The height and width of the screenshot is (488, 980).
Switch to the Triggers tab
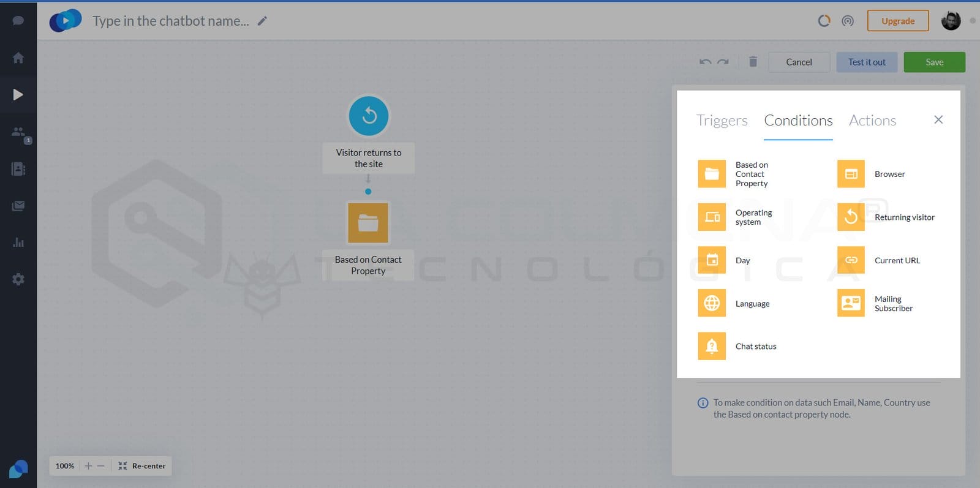pos(722,121)
